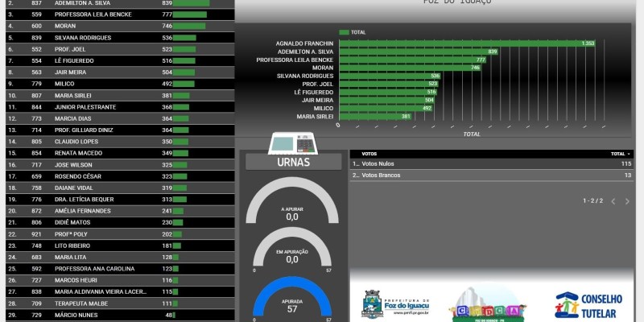Select MORAN row in candidate list
Viewport: 644px width, 322px height.
click(120, 26)
